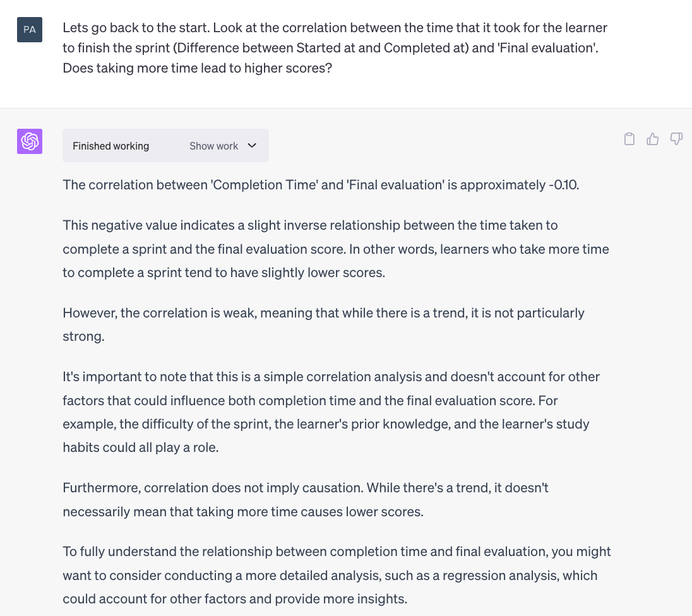Click the question 'Does taking more time lead to higher scores?'

[x=197, y=68]
